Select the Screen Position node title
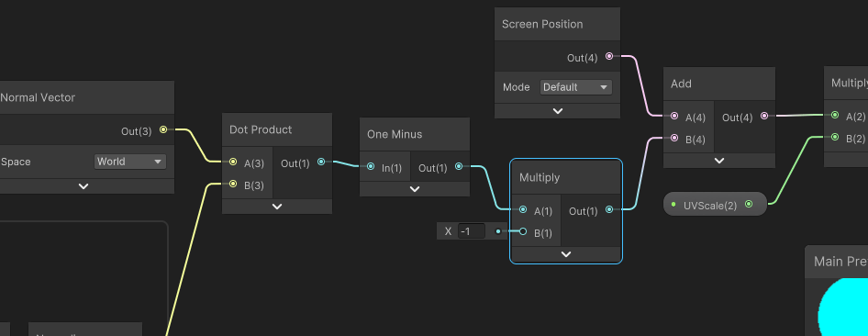 (542, 25)
